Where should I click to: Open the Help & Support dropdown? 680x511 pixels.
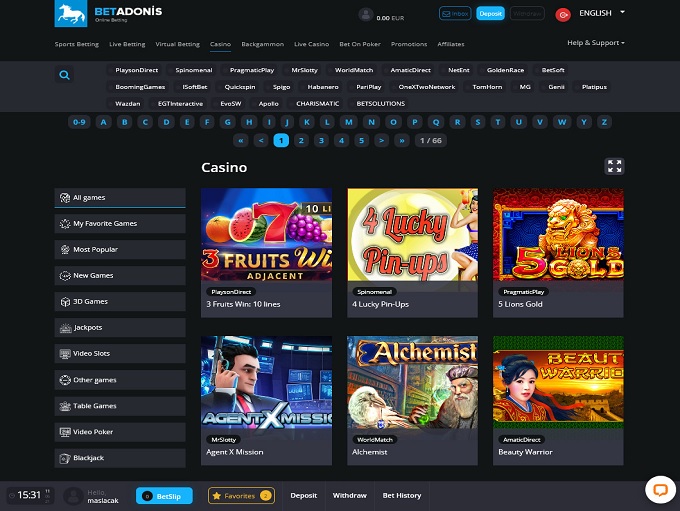click(x=596, y=43)
